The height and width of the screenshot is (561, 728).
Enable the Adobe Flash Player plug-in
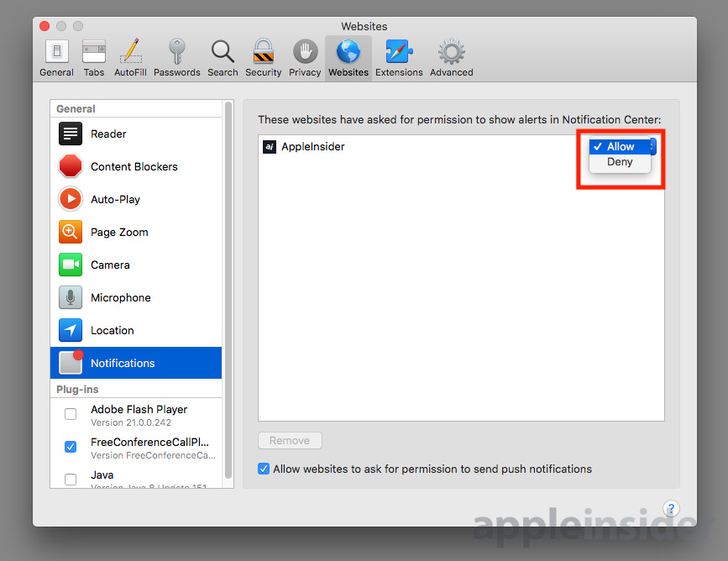tap(71, 414)
